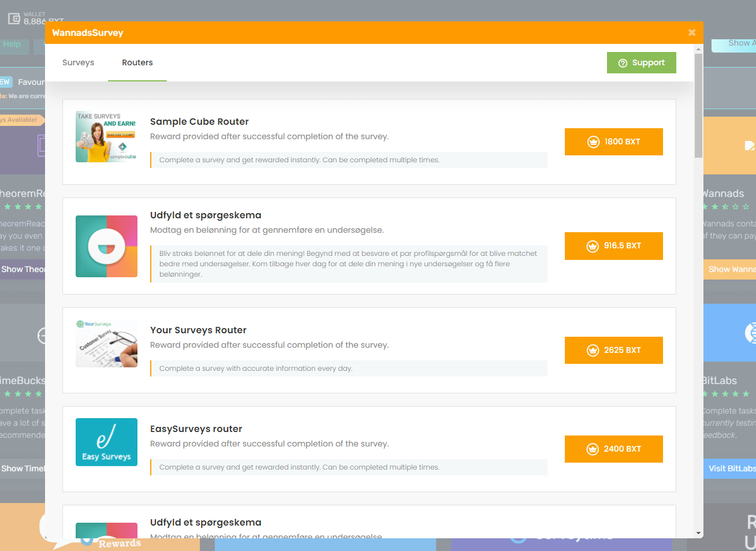This screenshot has height=551, width=756.
Task: Click the BitLabs card title in background
Action: click(720, 381)
